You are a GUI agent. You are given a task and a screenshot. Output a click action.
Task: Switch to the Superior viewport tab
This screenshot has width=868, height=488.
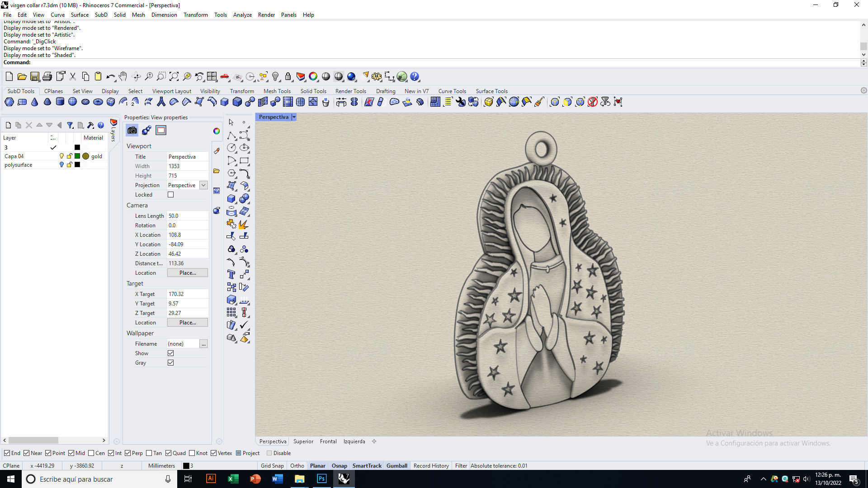pos(303,441)
